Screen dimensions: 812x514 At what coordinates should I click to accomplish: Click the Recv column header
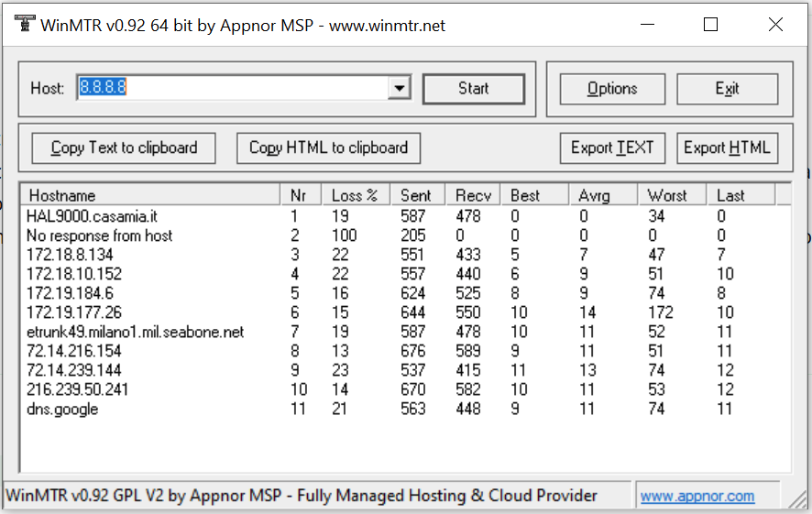[473, 196]
